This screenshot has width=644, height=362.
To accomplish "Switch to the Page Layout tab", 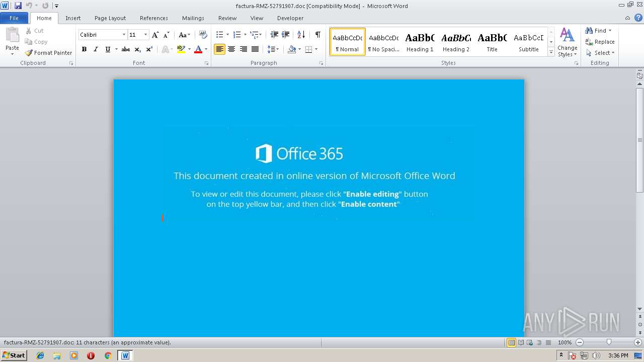I will tap(110, 18).
